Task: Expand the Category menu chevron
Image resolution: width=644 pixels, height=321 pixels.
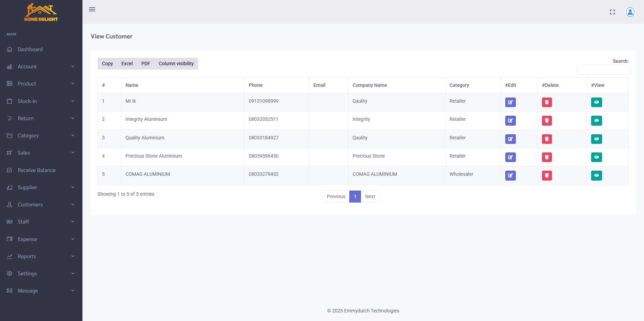Action: click(x=73, y=136)
